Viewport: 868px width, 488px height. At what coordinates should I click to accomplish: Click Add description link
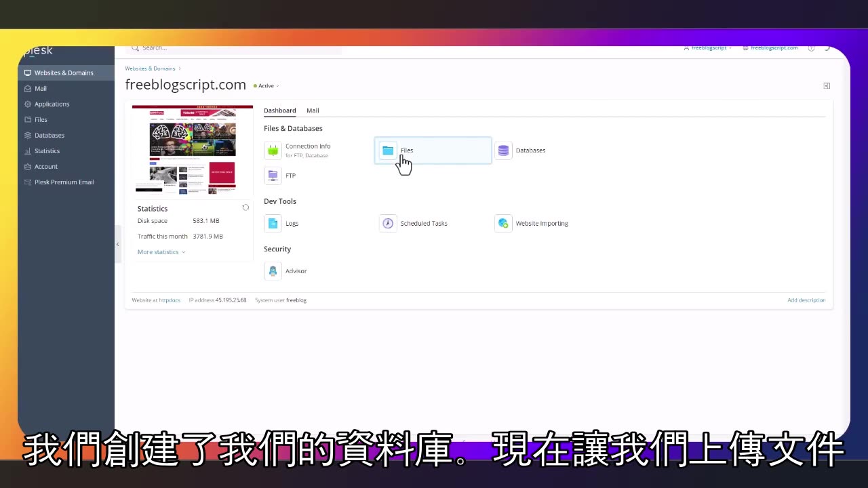806,300
